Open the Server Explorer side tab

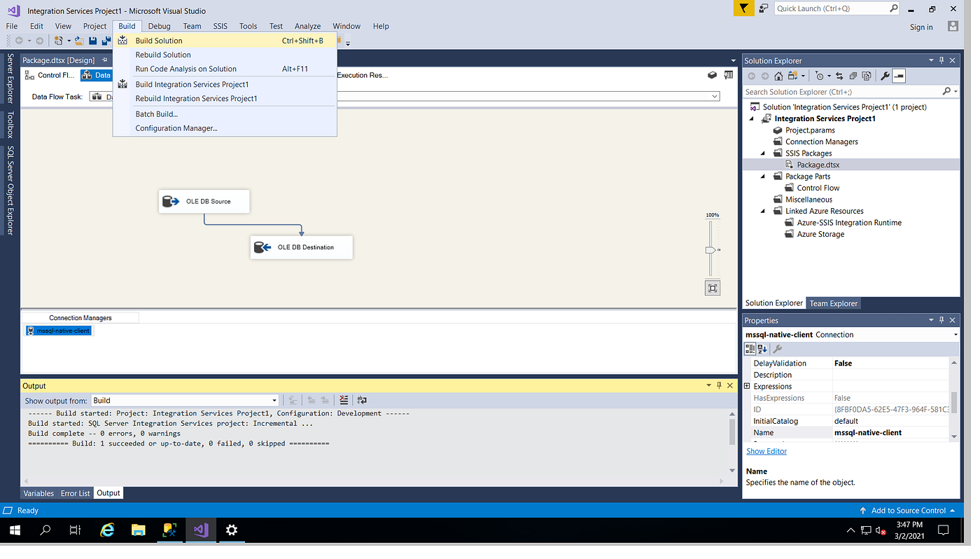pos(10,77)
